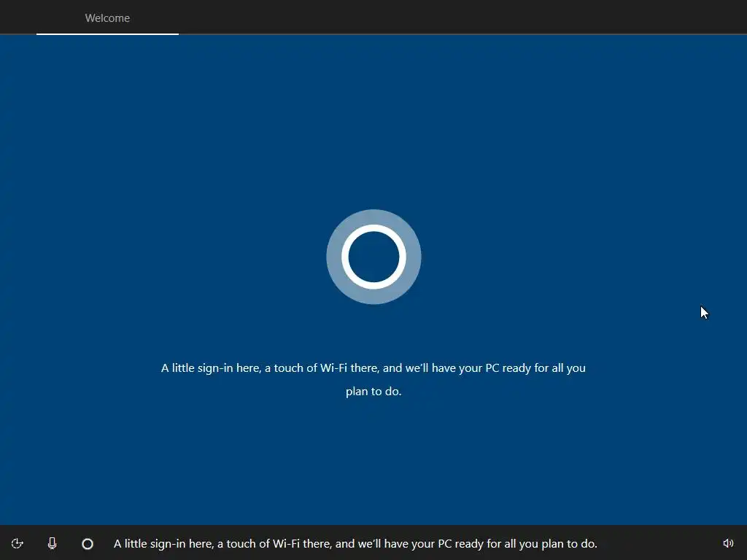Toggle the microphone icon
This screenshot has height=560, width=747.
pyautogui.click(x=53, y=543)
